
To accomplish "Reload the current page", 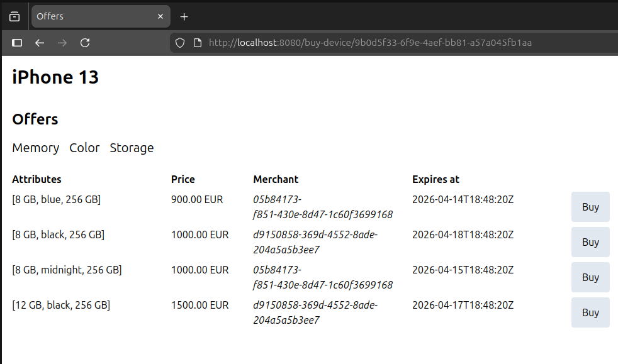I will coord(85,43).
